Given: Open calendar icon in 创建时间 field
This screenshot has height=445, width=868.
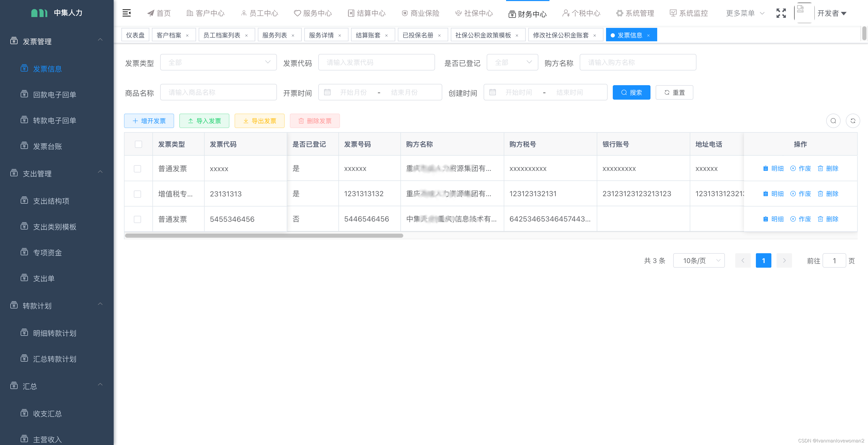Looking at the screenshot, I should pyautogui.click(x=492, y=92).
